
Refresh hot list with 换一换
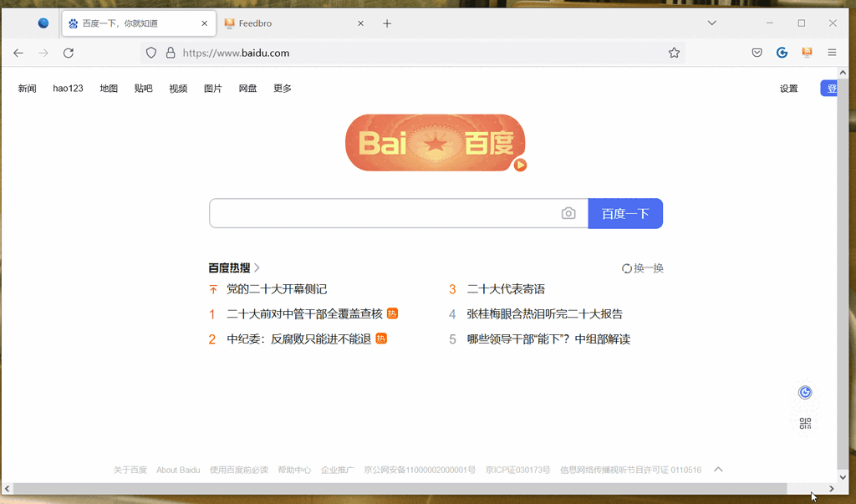[x=643, y=268]
